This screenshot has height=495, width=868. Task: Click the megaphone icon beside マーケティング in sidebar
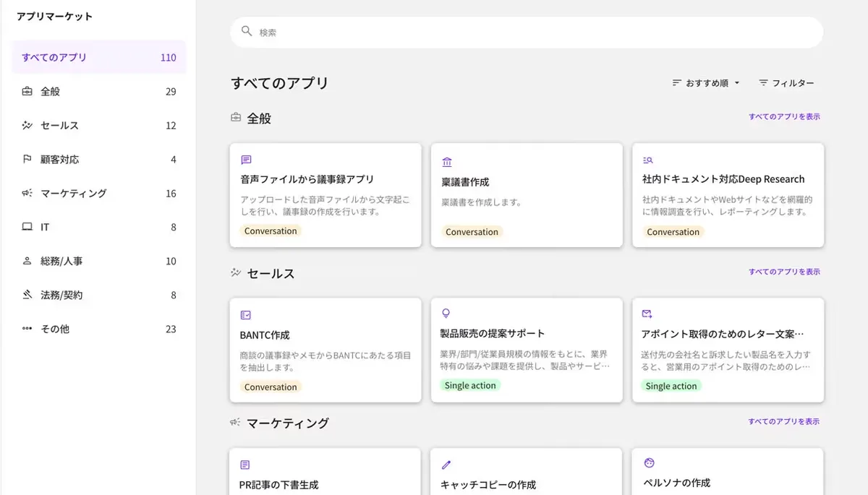(x=27, y=193)
